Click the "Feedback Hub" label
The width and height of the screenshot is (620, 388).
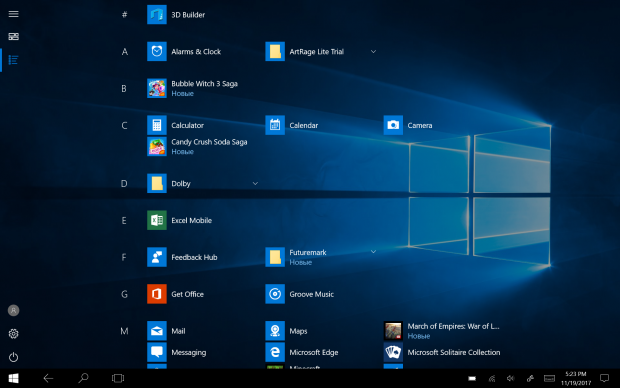click(x=194, y=257)
